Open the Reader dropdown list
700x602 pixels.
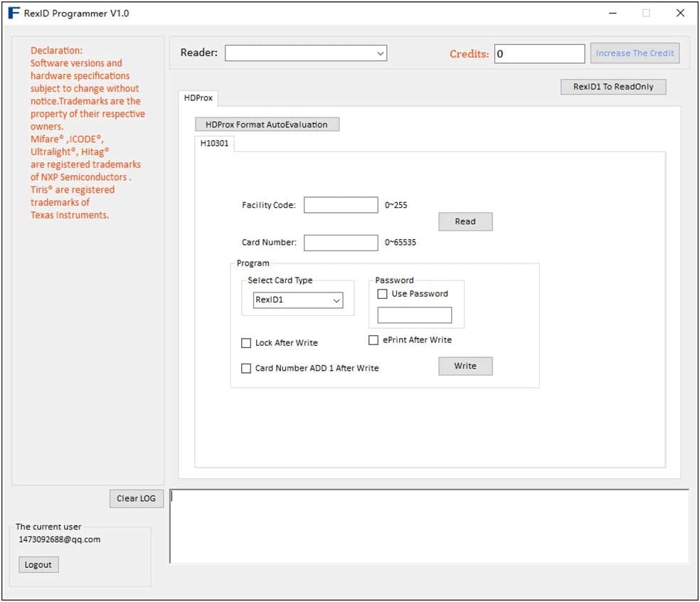[306, 53]
